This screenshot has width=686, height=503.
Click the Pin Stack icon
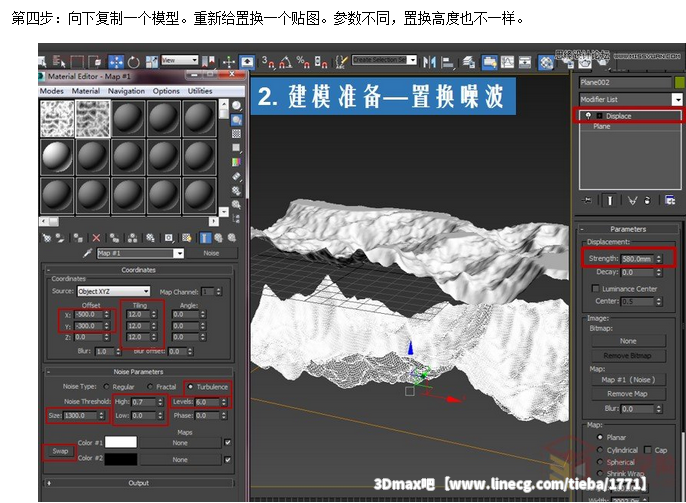point(587,200)
